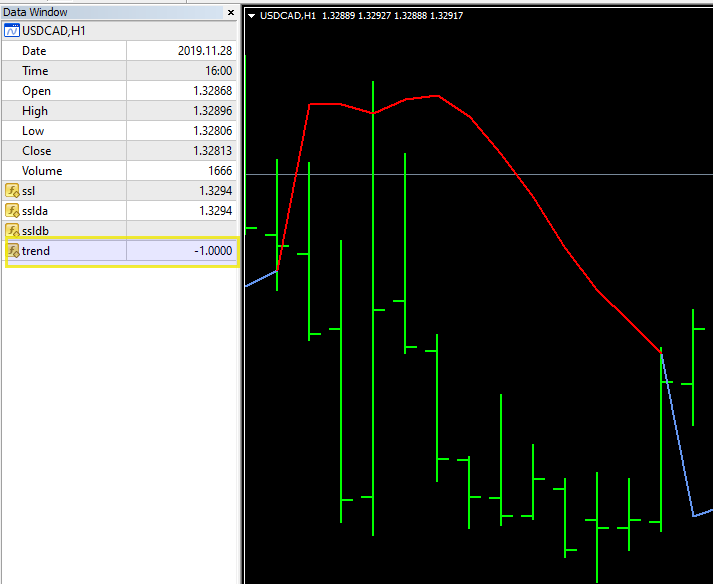This screenshot has height=584, width=713.
Task: Select the Volume value 1666
Action: click(x=220, y=171)
